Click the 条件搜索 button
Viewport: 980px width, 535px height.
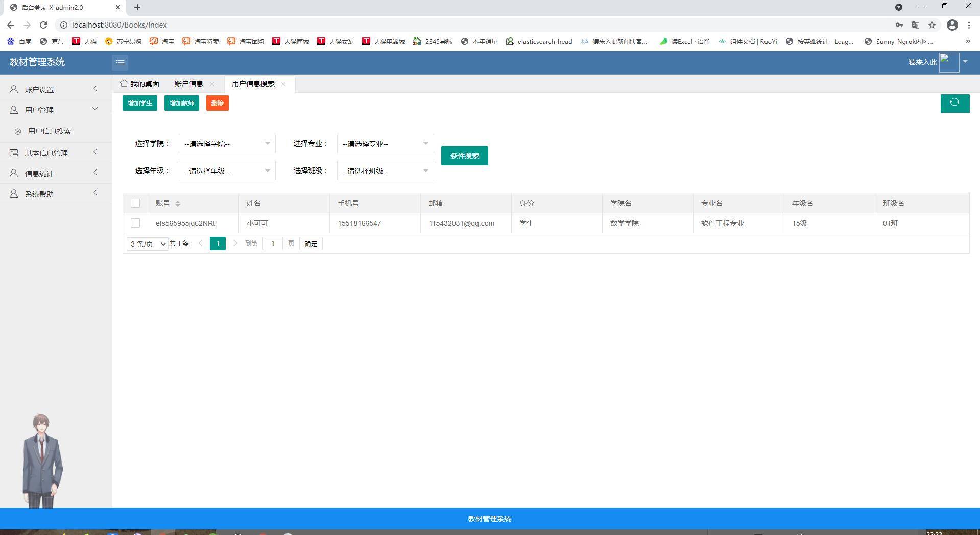[x=464, y=156]
